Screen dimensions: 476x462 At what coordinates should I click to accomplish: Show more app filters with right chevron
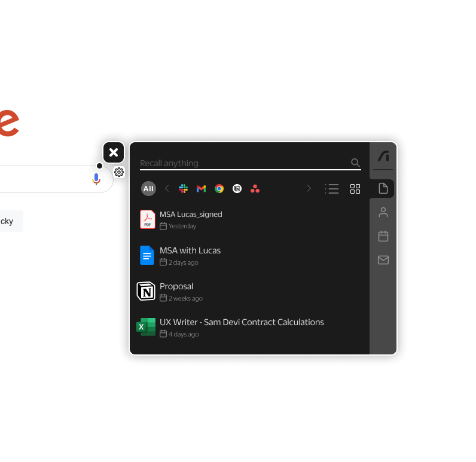pos(309,189)
